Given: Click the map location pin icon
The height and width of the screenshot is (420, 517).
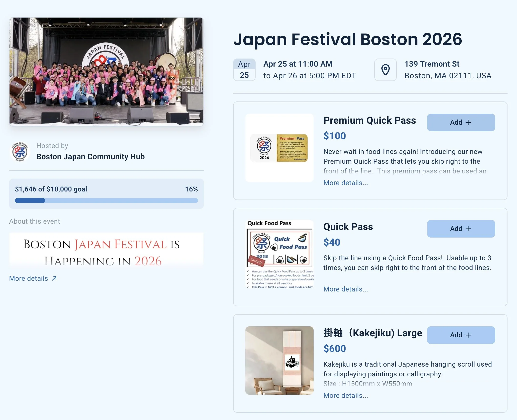Looking at the screenshot, I should [385, 70].
